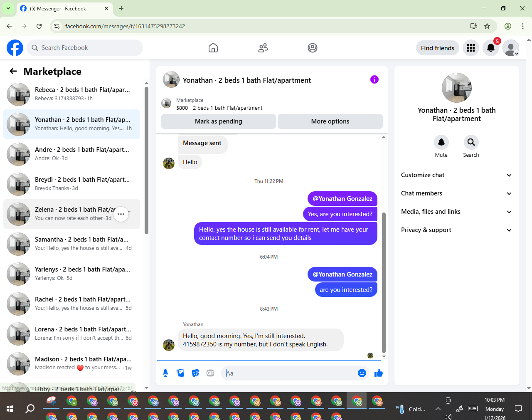Viewport: 532px width, 420px height.
Task: Click the Search Facebook field
Action: click(x=85, y=48)
